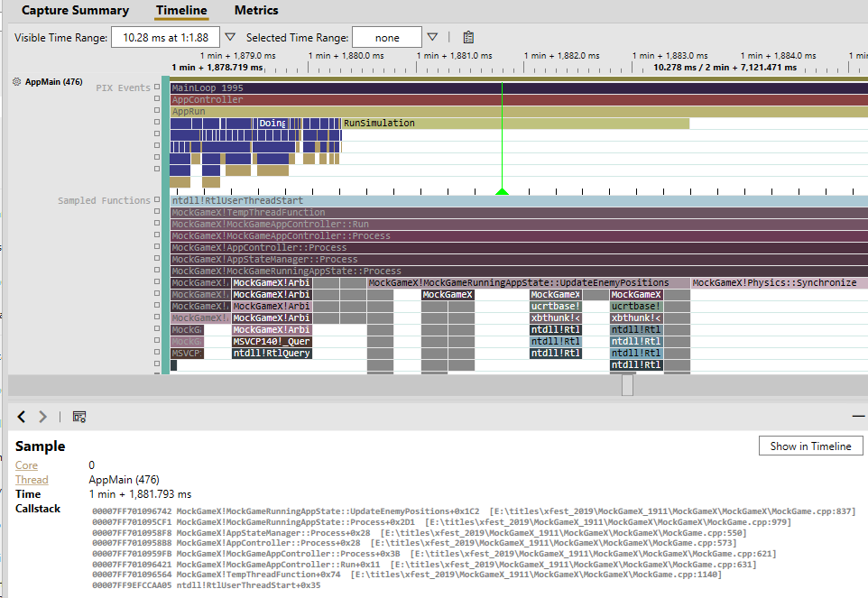Select the AppRun event bar
Screen dimensions: 868x598
(519, 111)
